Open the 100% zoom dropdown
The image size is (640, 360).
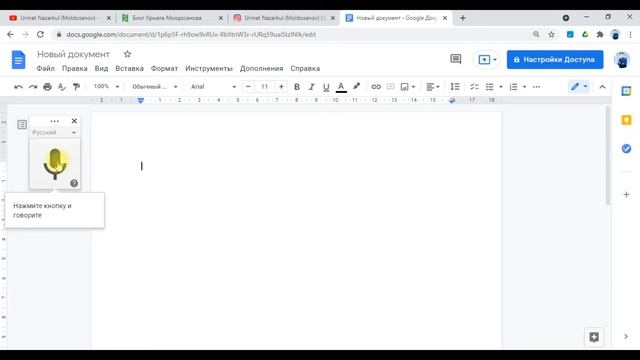tap(106, 87)
